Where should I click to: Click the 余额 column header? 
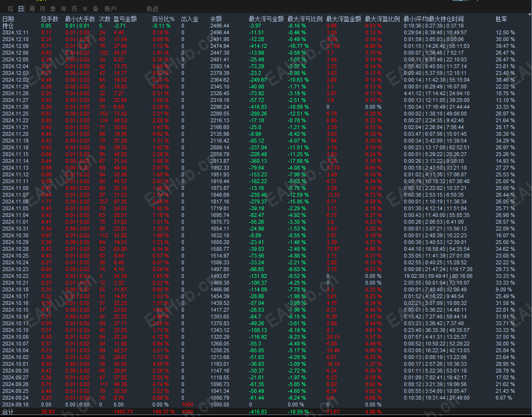pos(216,19)
